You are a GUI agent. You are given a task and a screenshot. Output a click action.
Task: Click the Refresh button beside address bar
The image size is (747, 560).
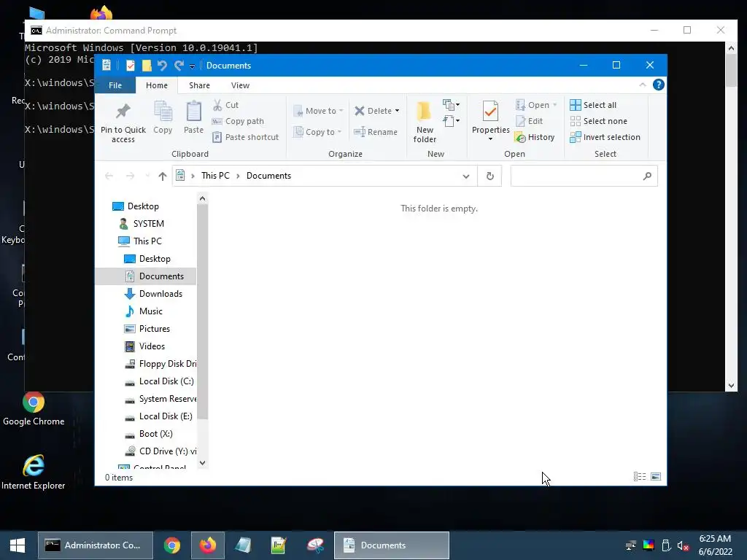(489, 176)
